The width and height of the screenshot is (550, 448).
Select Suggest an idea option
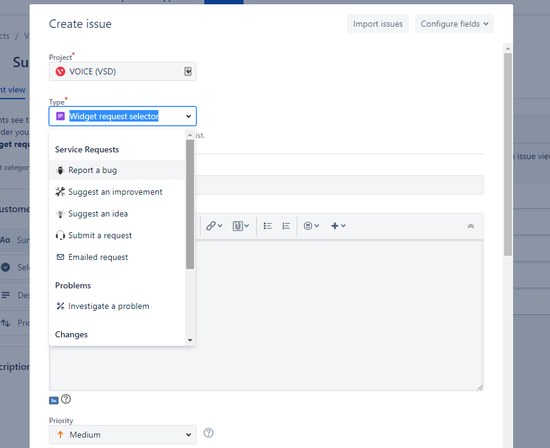[x=117, y=214]
